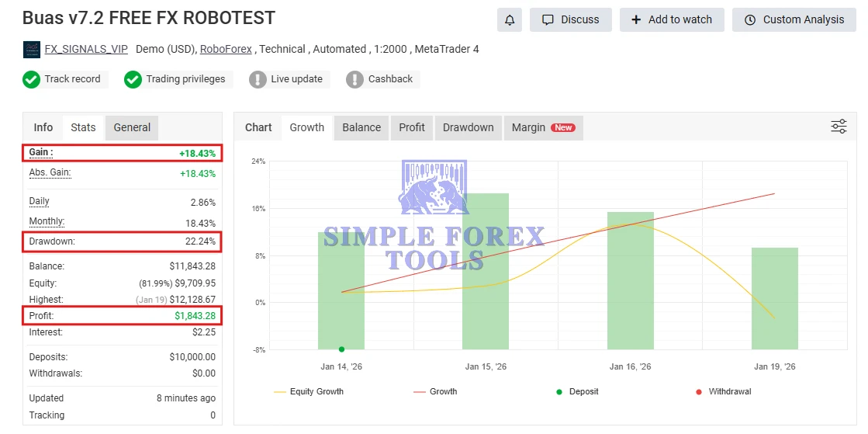The height and width of the screenshot is (434, 868).
Task: Add this system to watch list
Action: pos(672,20)
